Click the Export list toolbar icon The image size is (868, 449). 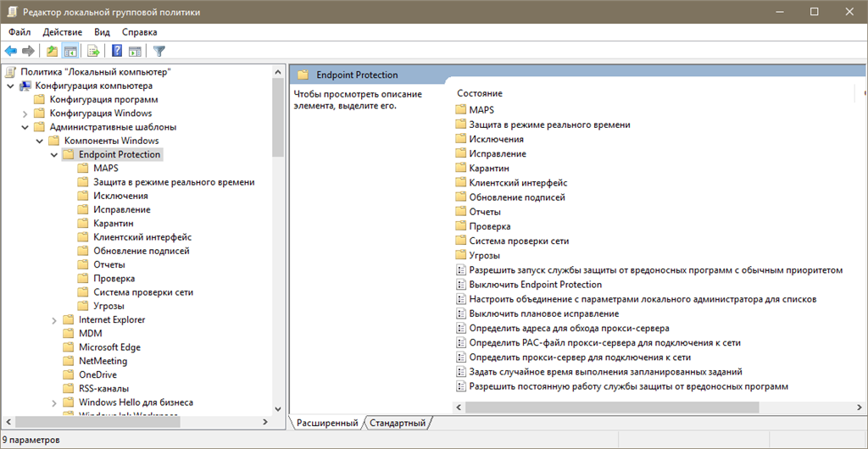[x=93, y=52]
